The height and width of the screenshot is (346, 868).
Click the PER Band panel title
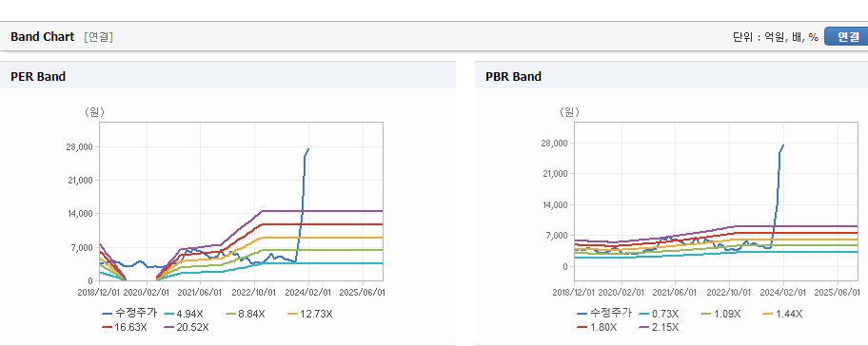point(38,77)
